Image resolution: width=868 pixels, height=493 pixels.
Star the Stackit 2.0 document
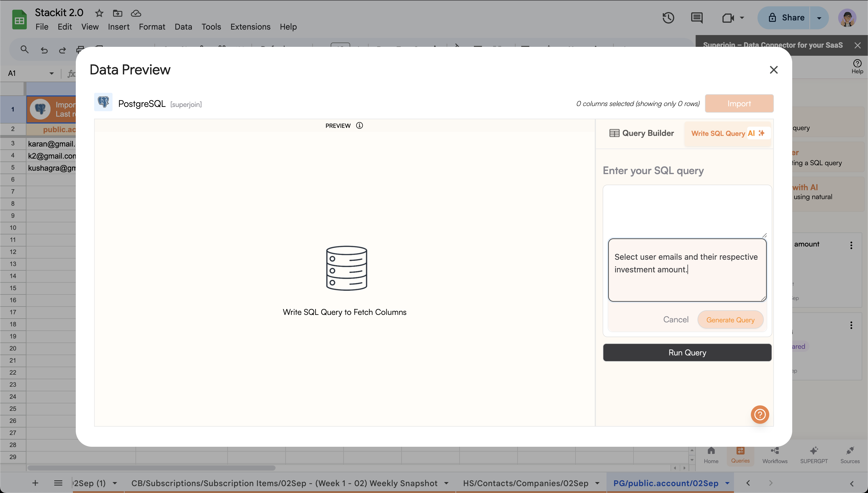pyautogui.click(x=99, y=13)
